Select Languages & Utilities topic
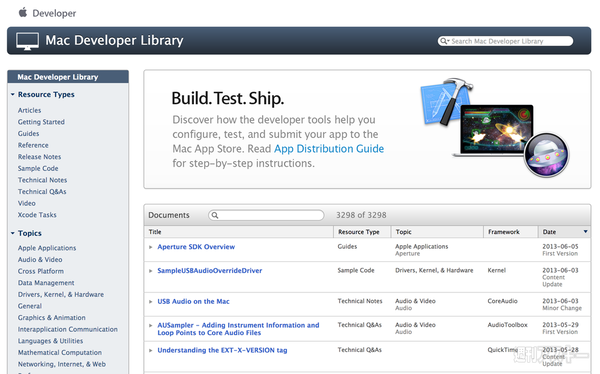The height and width of the screenshot is (374, 600). [x=50, y=341]
